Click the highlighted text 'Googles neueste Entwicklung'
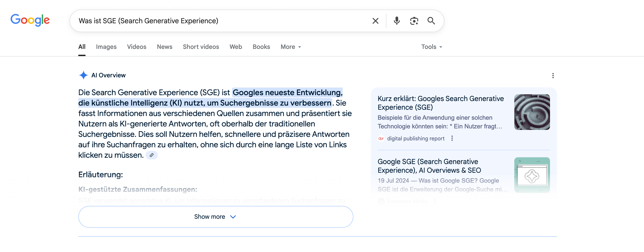This screenshot has width=644, height=252. [x=287, y=93]
